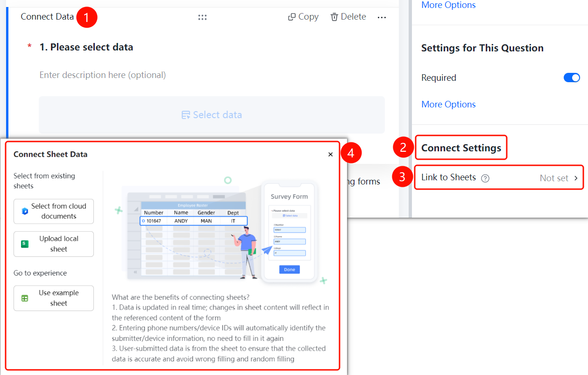This screenshot has height=375, width=588.
Task: Open More Options above Settings for This Question
Action: 448,5
